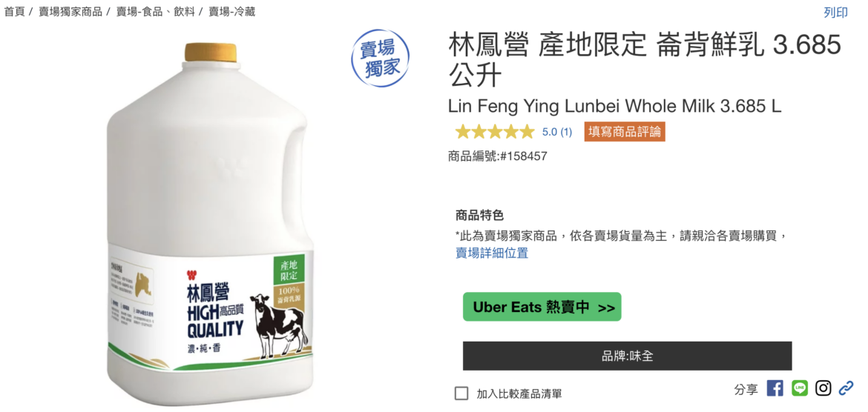View the 5.0 (1) rating count
This screenshot has height=412, width=868.
(x=557, y=132)
